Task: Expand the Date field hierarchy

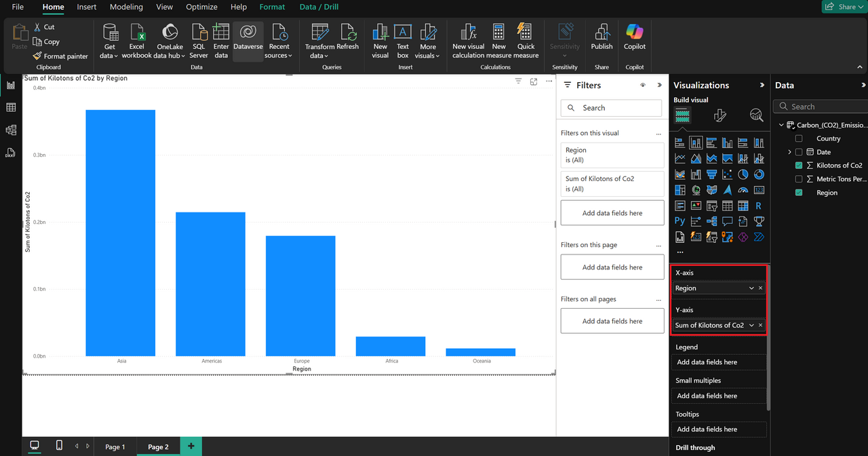Action: coord(789,152)
